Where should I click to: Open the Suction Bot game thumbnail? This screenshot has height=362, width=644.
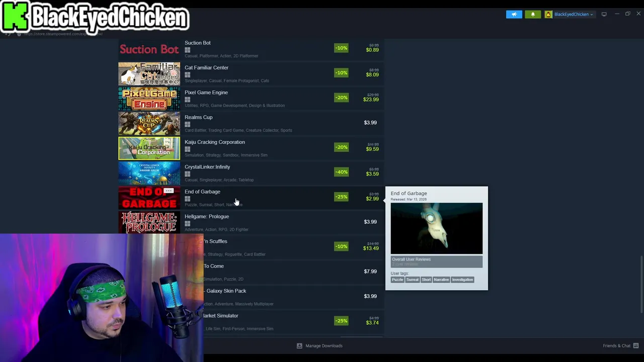point(149,49)
